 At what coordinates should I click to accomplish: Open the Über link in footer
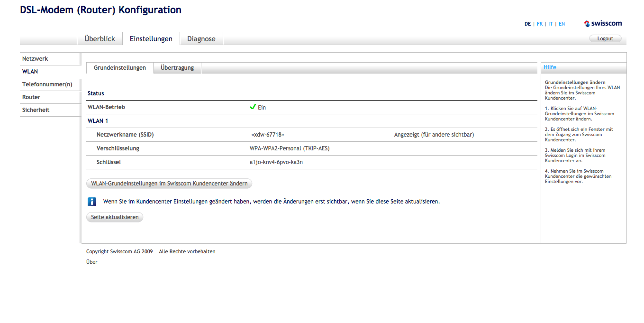click(x=92, y=262)
